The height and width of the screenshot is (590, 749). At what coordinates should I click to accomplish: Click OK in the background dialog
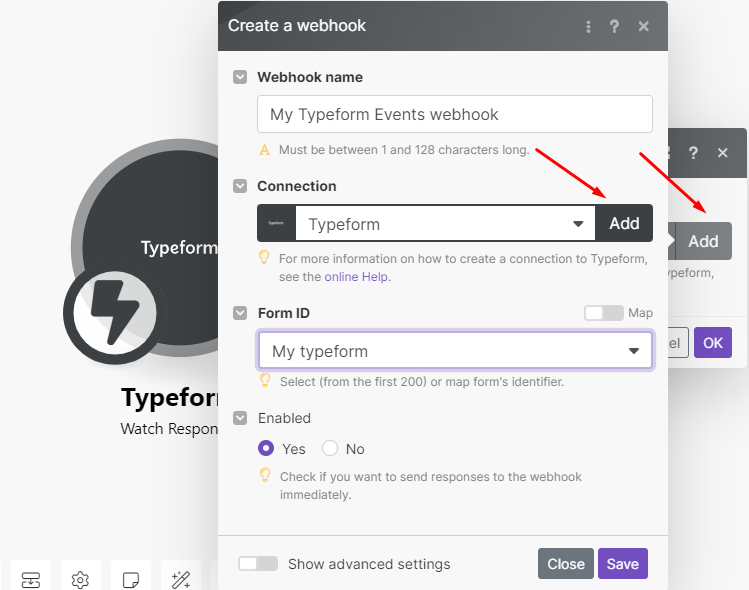click(x=713, y=343)
